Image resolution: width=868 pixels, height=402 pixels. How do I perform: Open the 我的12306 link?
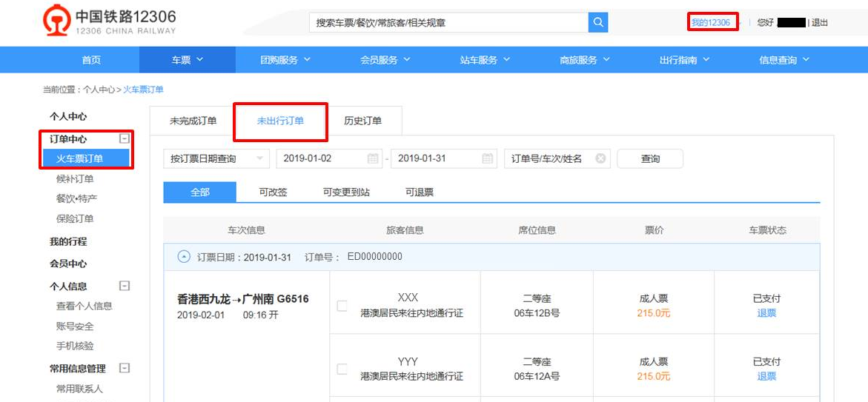[711, 22]
